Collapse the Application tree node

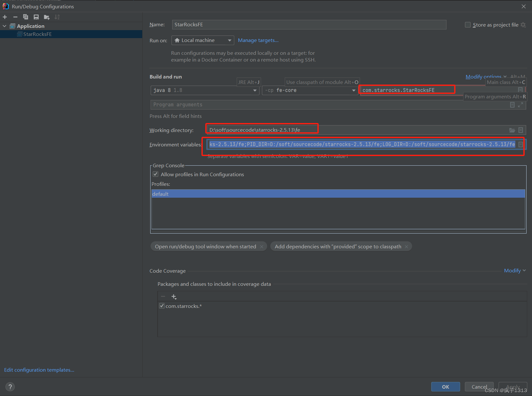click(x=4, y=26)
